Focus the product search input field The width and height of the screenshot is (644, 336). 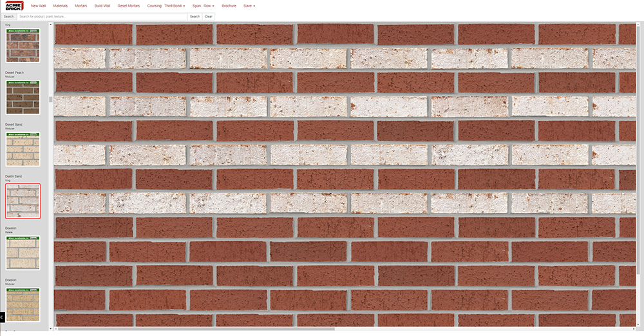102,16
